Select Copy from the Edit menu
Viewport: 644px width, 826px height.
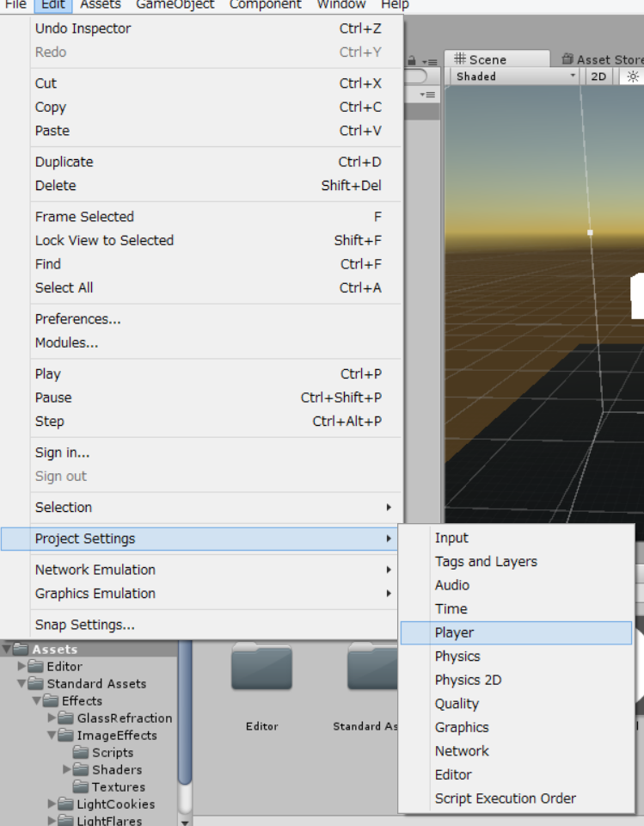(x=208, y=107)
